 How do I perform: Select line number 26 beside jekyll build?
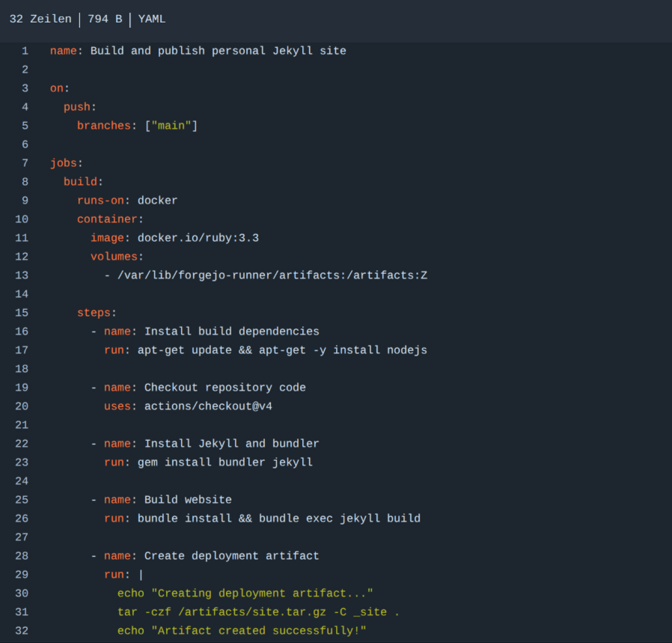click(x=22, y=519)
